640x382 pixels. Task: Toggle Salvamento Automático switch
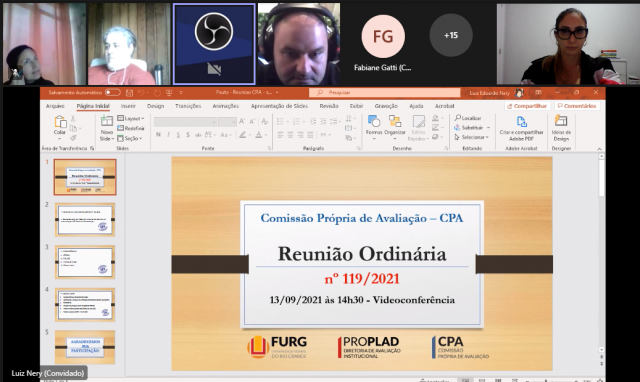point(113,92)
